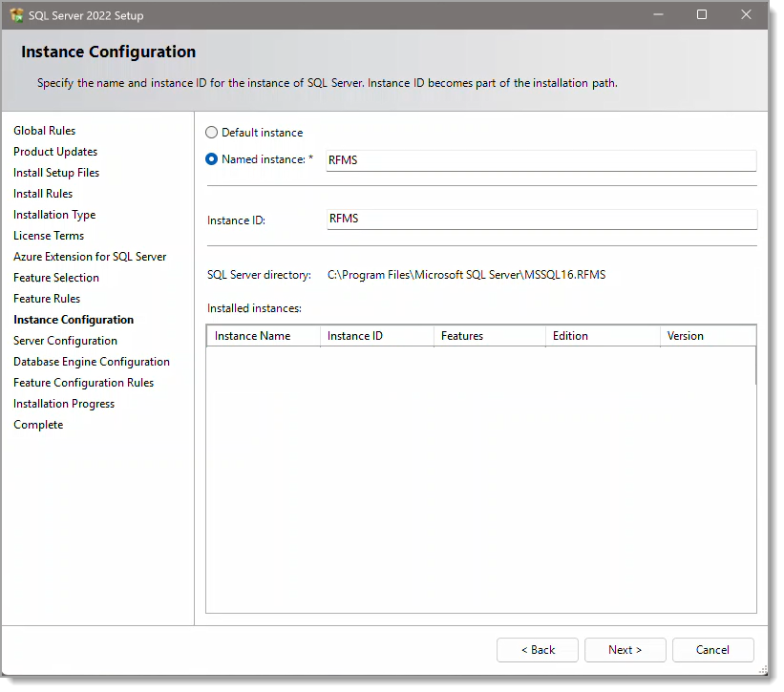Image resolution: width=784 pixels, height=692 pixels.
Task: Click the Instance ID text field
Action: (542, 219)
